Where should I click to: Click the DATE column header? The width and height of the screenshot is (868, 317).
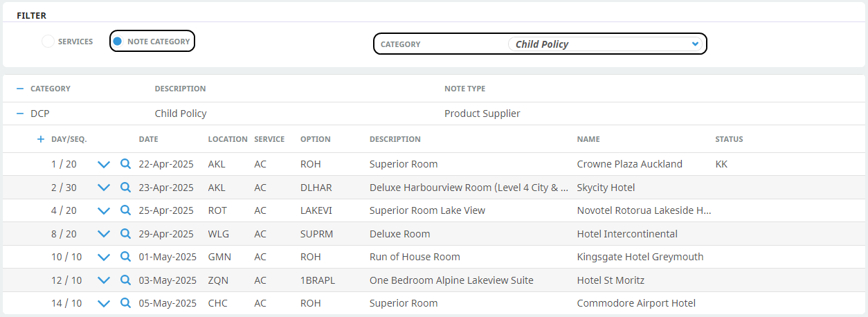click(148, 139)
